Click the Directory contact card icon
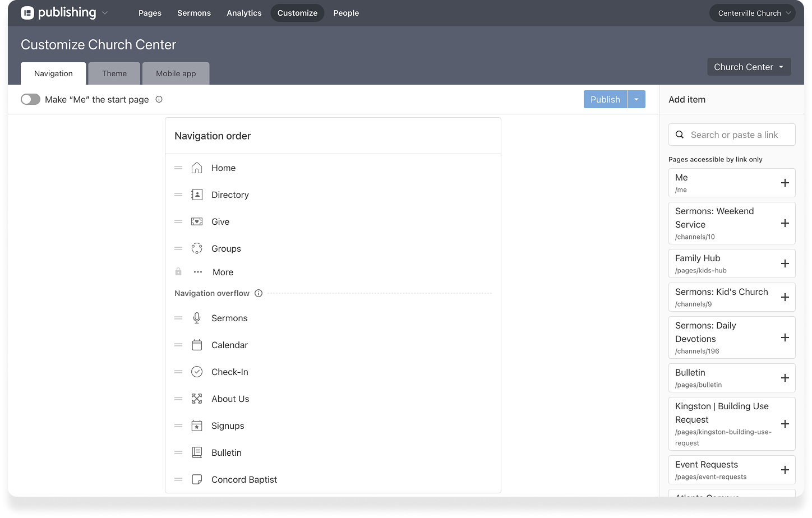The image size is (812, 518). (x=196, y=195)
